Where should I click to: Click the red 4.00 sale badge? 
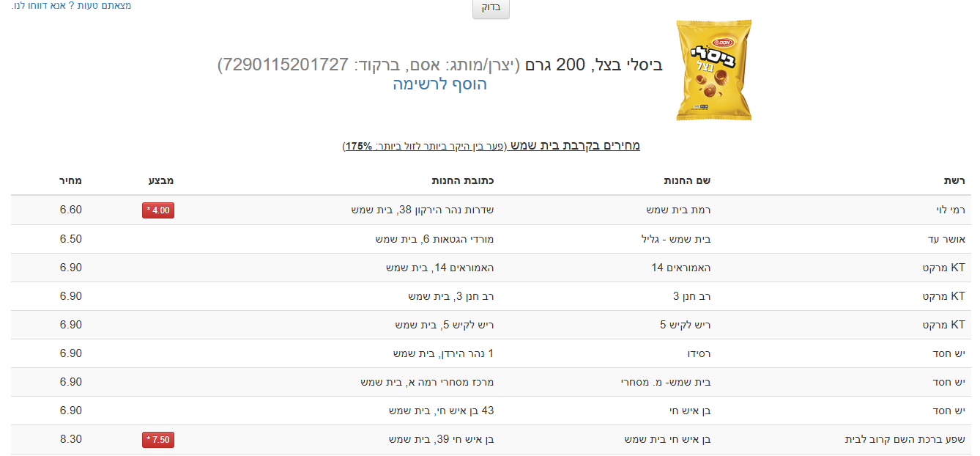tap(158, 210)
